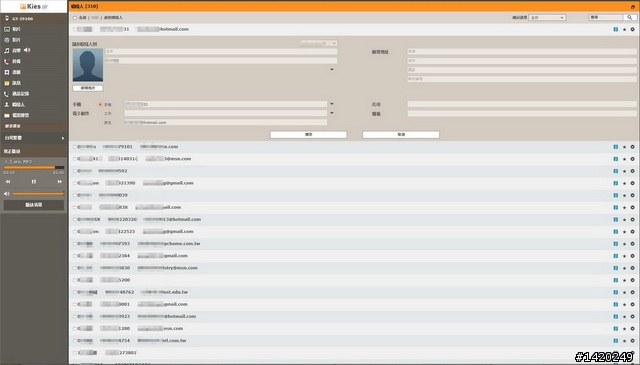640x365 pixels.
Task: Click the work email input field
Action: click(226, 114)
